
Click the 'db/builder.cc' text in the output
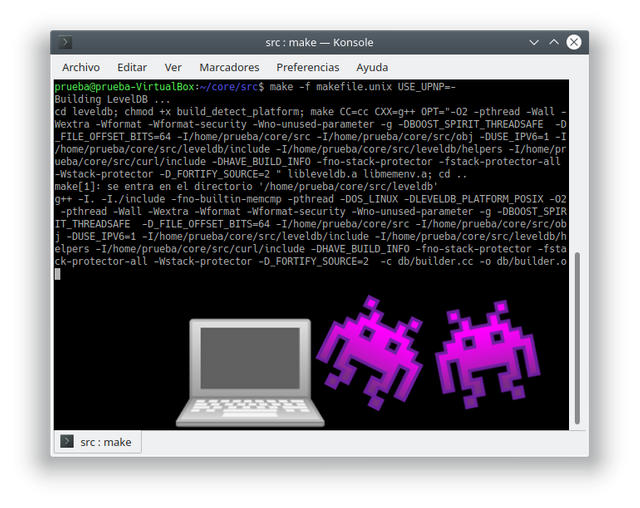436,261
